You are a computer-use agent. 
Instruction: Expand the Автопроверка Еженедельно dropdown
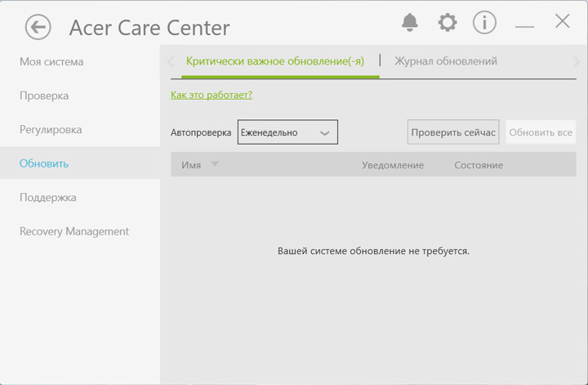coord(287,132)
